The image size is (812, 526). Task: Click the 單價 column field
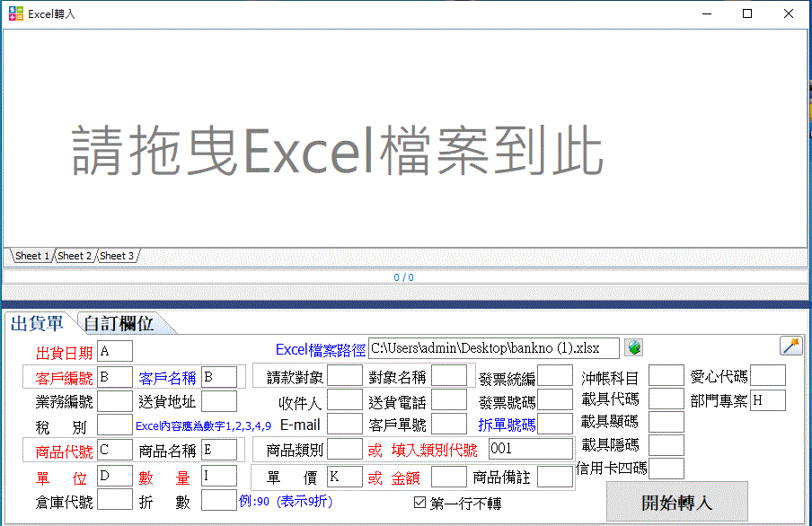[x=345, y=477]
